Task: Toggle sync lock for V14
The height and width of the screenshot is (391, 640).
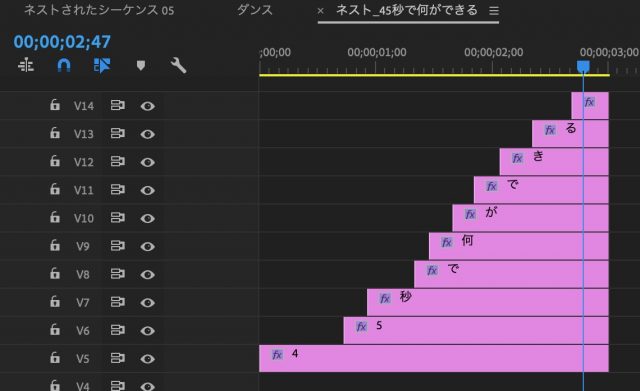Action: [118, 106]
